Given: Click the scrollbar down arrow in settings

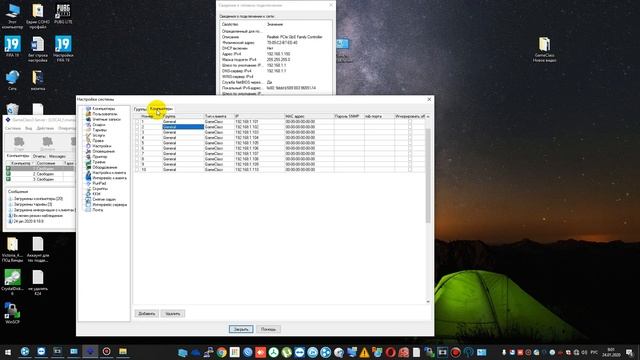Looking at the screenshot, I should point(428,302).
